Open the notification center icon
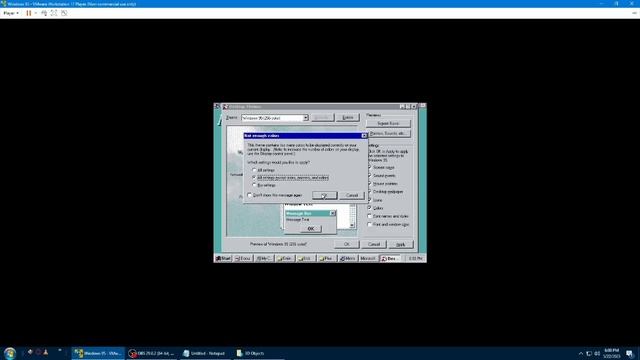The width and height of the screenshot is (640, 360). (x=629, y=353)
